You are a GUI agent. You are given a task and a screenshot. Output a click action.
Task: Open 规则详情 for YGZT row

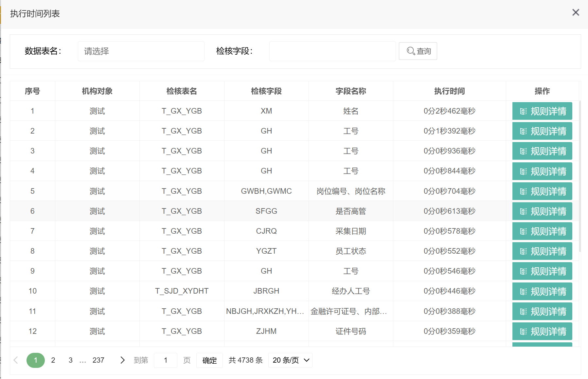coord(542,251)
